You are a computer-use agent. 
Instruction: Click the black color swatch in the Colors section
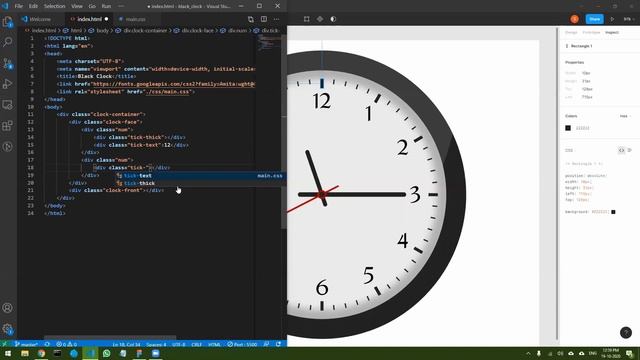click(x=568, y=128)
